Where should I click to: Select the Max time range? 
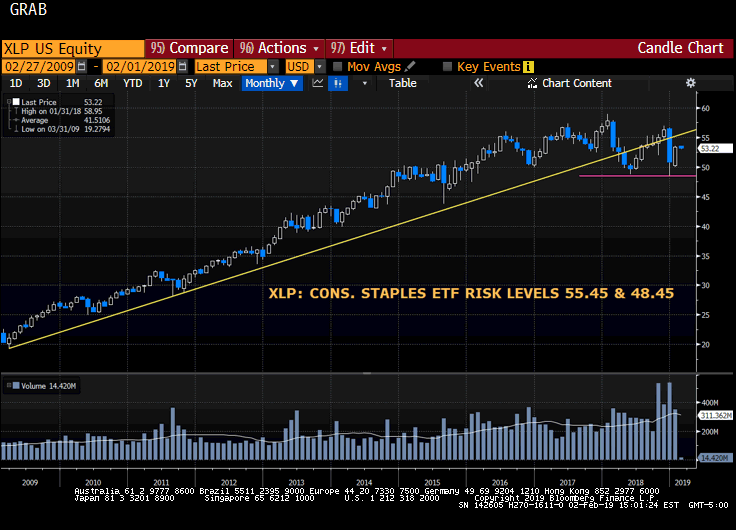[x=222, y=83]
